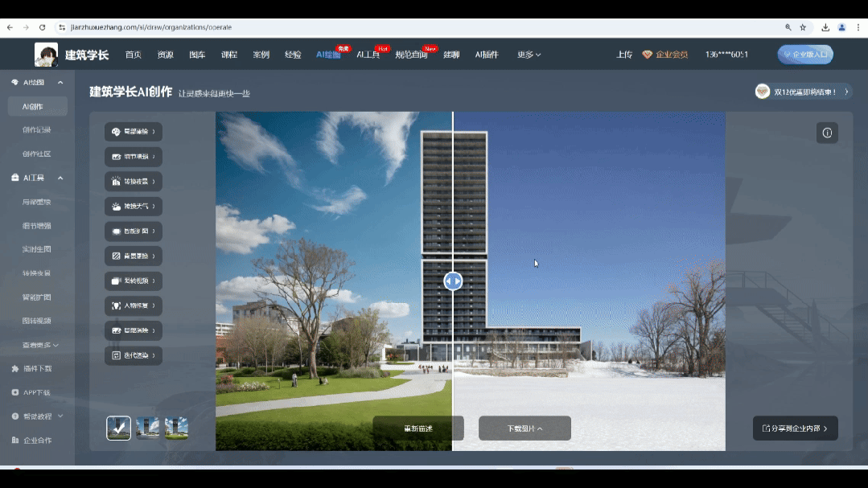Image resolution: width=868 pixels, height=488 pixels.
Task: Click the info icon on canvas
Action: (827, 133)
